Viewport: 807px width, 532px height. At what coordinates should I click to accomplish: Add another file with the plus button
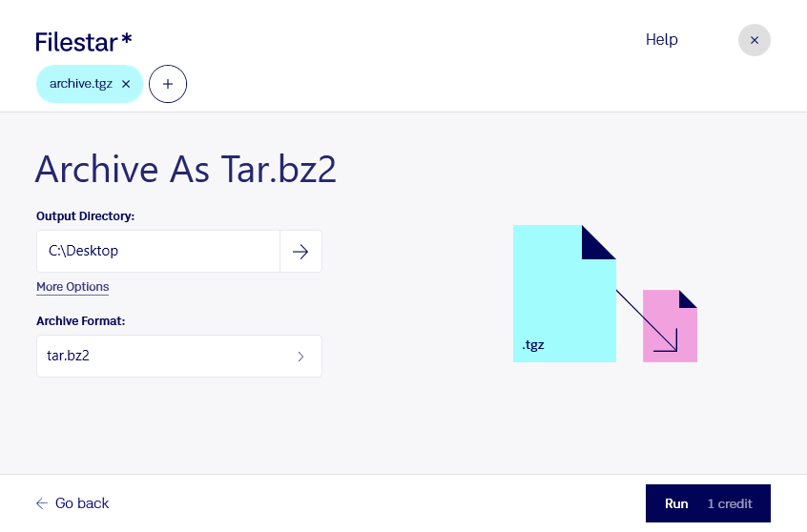coord(168,84)
